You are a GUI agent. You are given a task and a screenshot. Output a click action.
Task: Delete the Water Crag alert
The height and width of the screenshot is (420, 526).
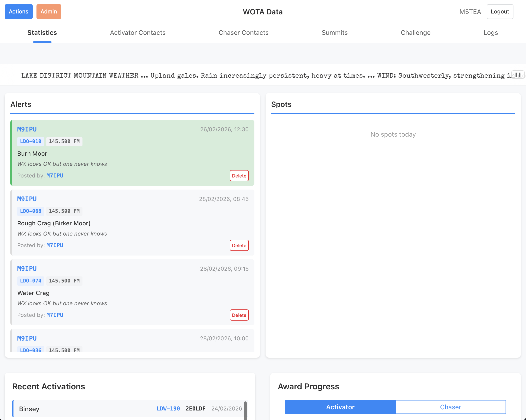click(239, 315)
